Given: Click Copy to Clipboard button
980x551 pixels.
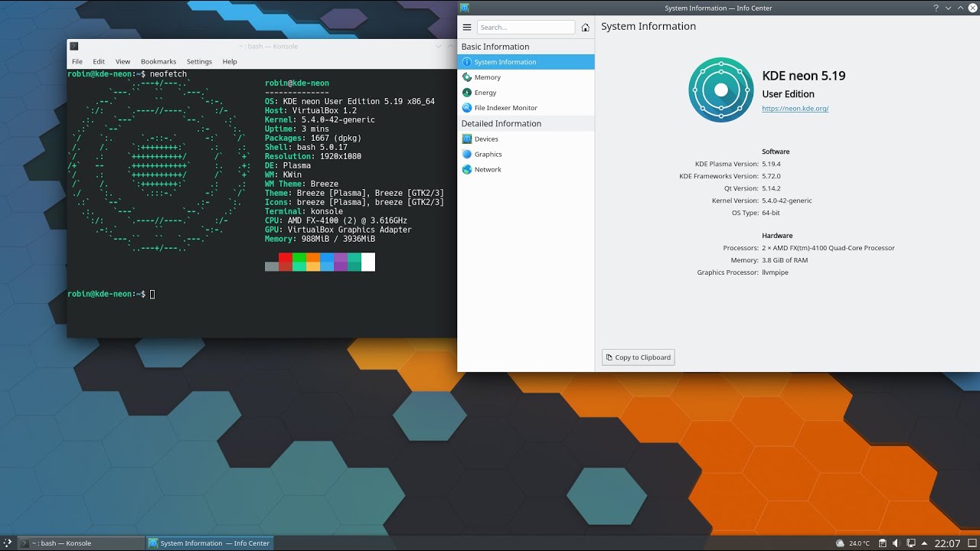Looking at the screenshot, I should pos(639,357).
